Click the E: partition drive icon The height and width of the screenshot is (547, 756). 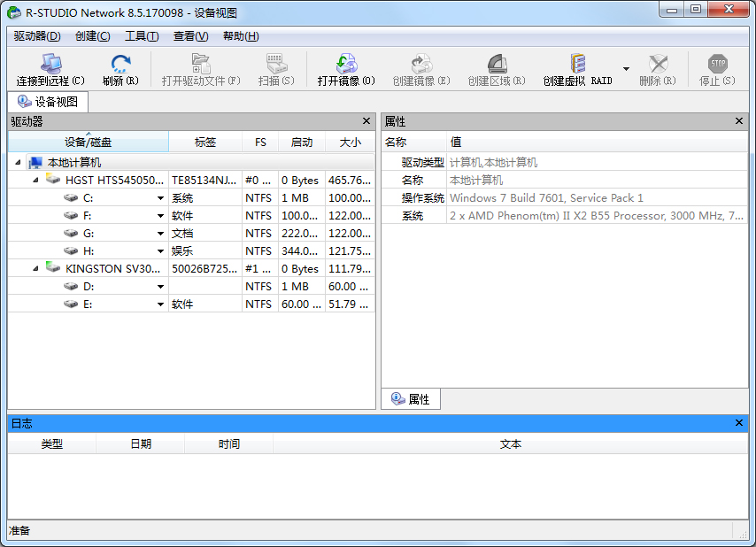(71, 304)
